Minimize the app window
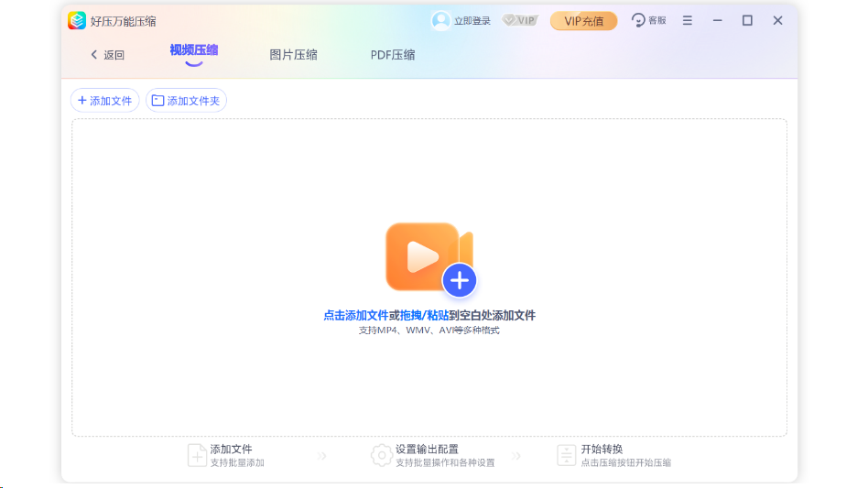The width and height of the screenshot is (868, 488). click(718, 20)
